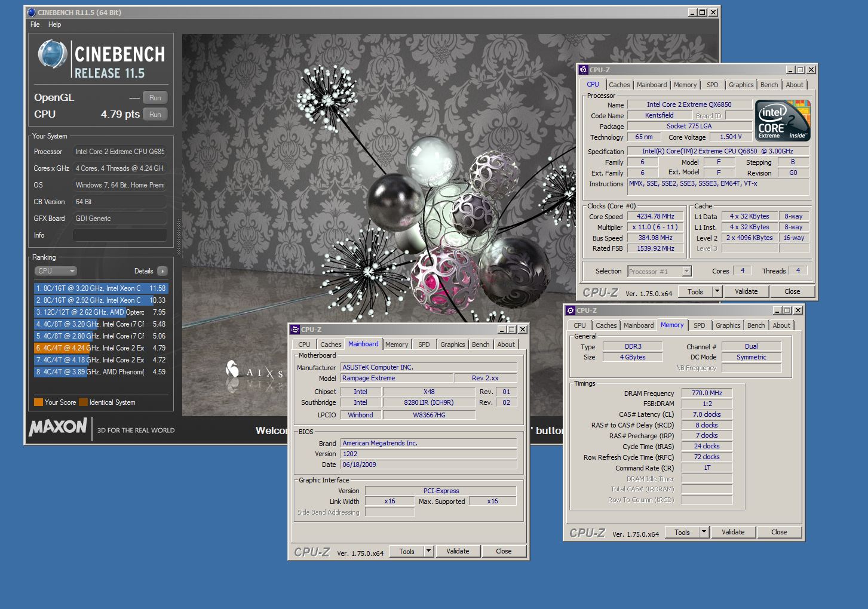Open the File menu in Cinebench
Screen dimensions: 868x609
coord(35,24)
